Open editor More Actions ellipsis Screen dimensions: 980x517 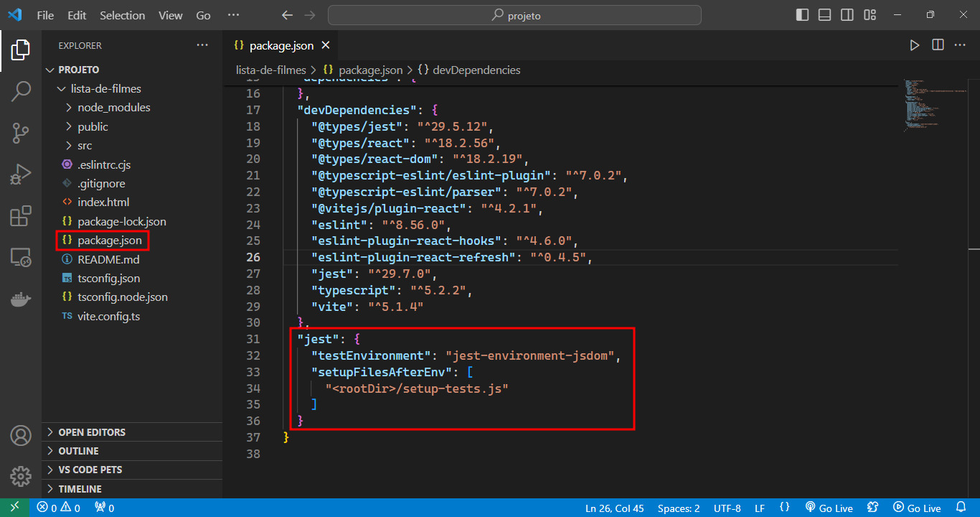[960, 45]
